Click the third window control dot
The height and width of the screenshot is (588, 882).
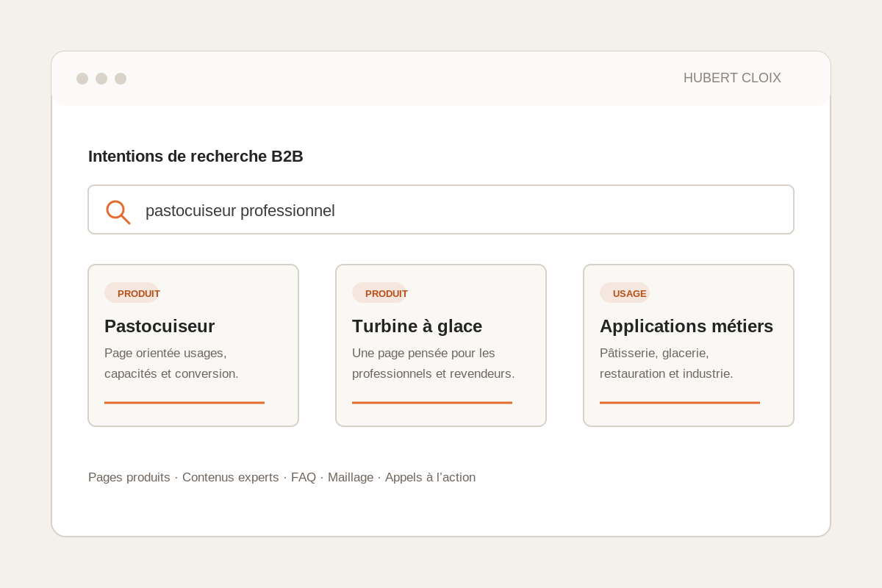coord(121,79)
